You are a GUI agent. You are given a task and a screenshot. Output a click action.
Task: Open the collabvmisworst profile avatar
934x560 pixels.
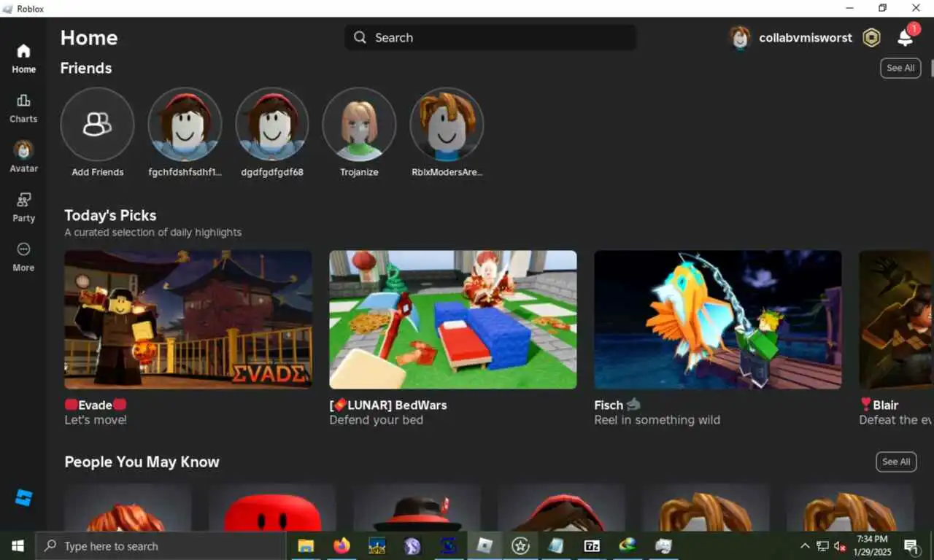(x=740, y=38)
